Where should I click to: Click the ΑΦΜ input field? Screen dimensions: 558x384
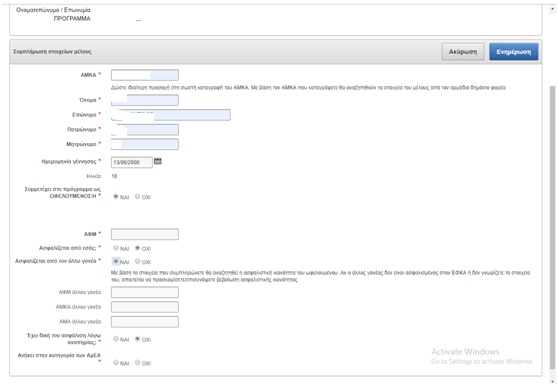(145, 234)
